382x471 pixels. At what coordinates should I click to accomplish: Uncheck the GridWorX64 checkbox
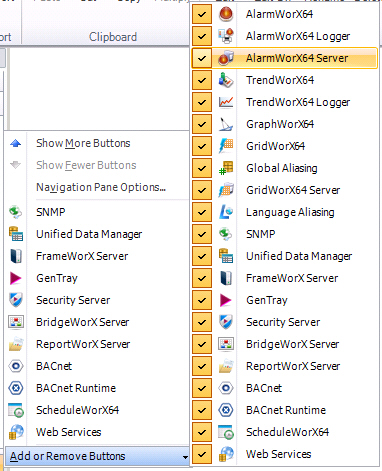(202, 146)
